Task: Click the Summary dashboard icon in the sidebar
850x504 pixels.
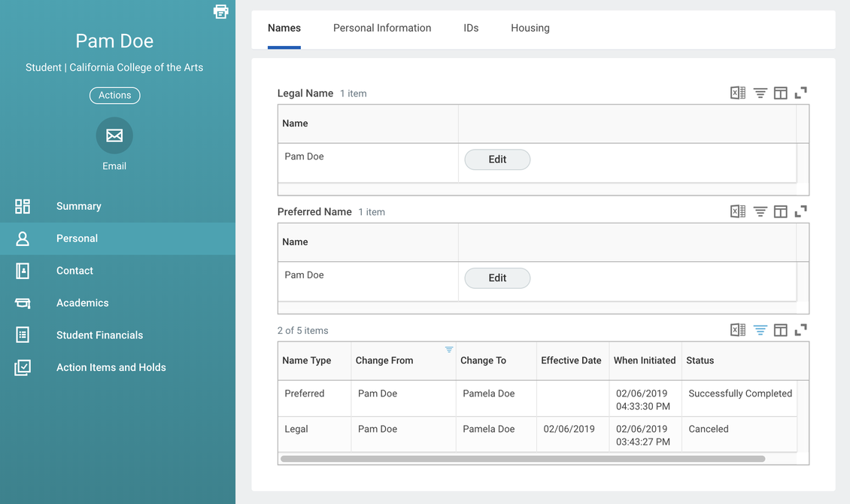Action: (x=23, y=206)
